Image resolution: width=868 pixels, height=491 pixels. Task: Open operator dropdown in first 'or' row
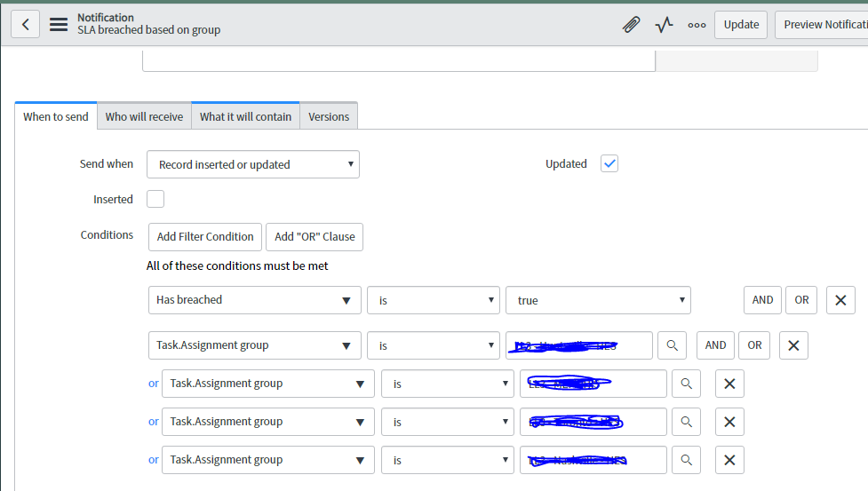(x=447, y=384)
